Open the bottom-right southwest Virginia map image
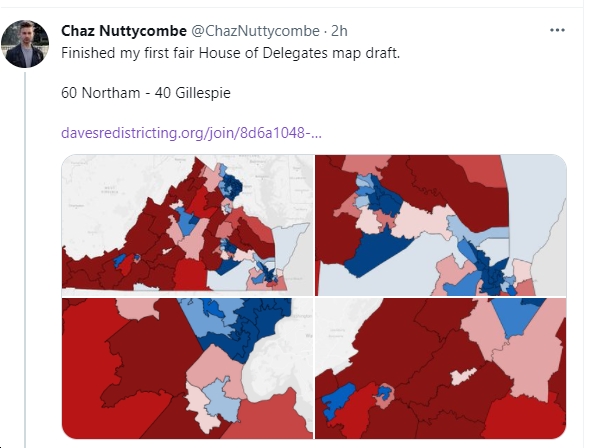This screenshot has width=592, height=448. 441,368
